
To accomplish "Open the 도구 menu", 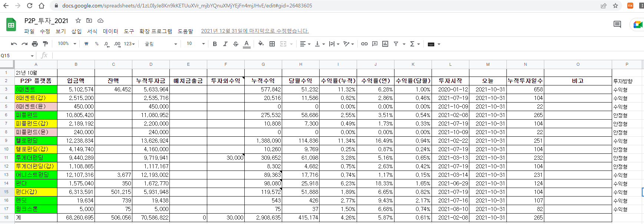I will (129, 31).
